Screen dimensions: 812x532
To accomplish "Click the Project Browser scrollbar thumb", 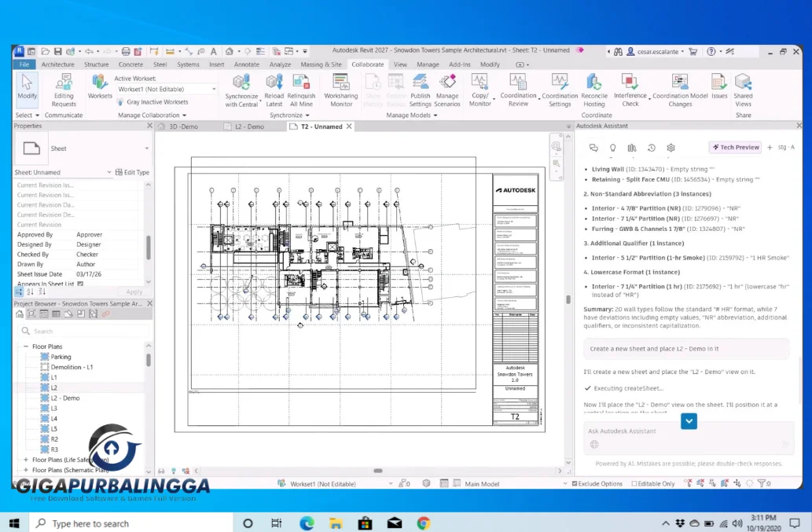I will click(149, 360).
